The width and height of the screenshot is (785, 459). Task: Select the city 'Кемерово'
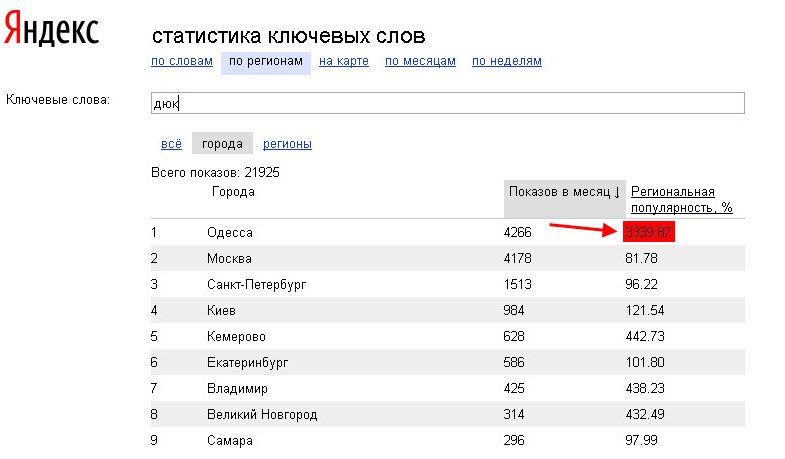click(236, 337)
